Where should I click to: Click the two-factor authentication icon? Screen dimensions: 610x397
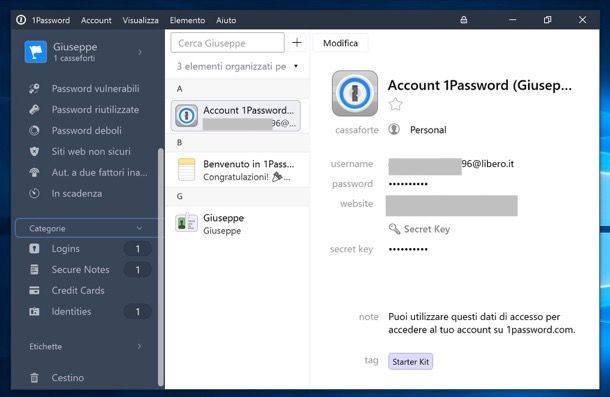(x=34, y=172)
